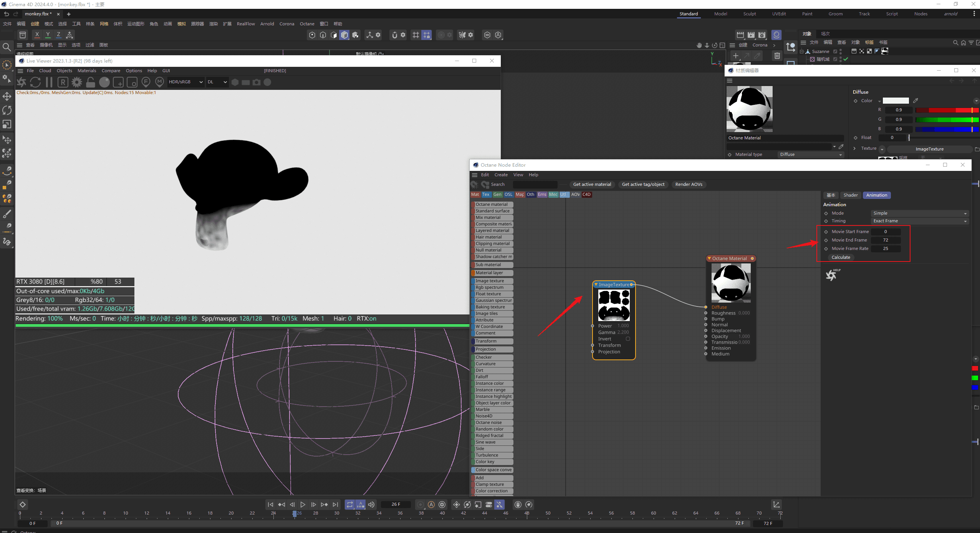Click ImageTexture button in material editor
Screen dimensions: 980x533
click(x=929, y=149)
